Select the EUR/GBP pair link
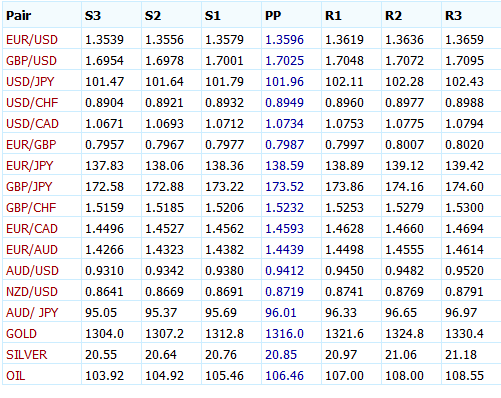This screenshot has width=501, height=398. [x=31, y=145]
